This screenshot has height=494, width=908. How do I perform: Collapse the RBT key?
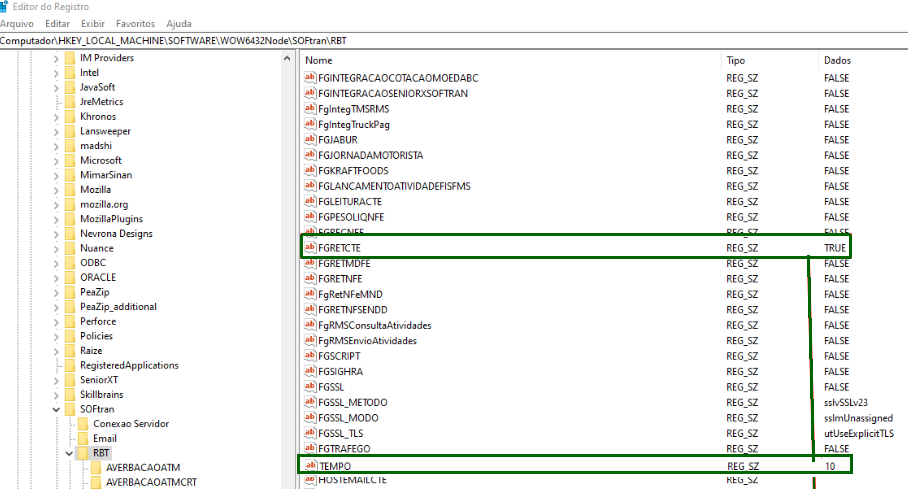pyautogui.click(x=69, y=453)
